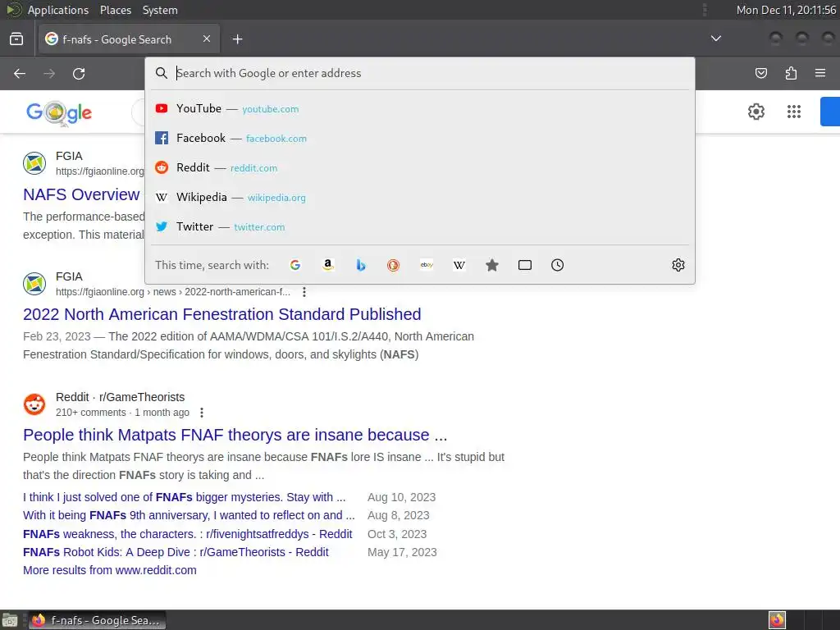Search this time with eBay icon
Screen dimensions: 840x630
coord(427,265)
